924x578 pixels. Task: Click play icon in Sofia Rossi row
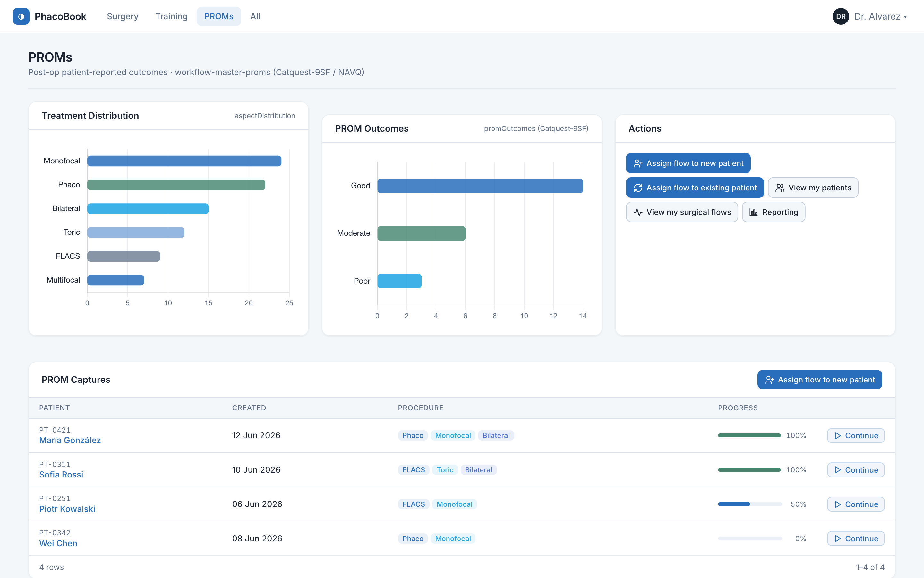tap(838, 470)
